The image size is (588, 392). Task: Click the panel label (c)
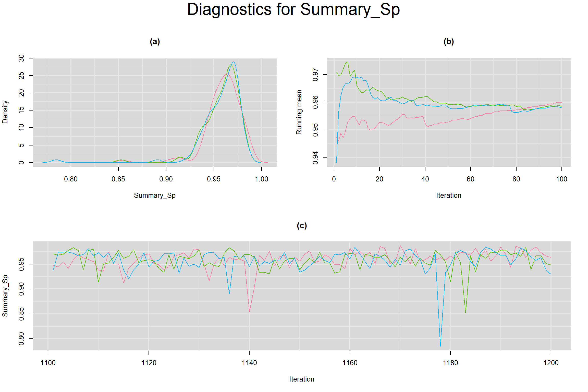click(302, 225)
